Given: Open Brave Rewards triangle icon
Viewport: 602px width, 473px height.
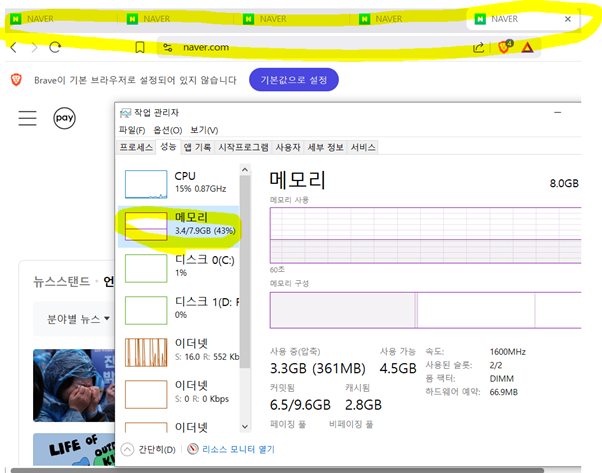Looking at the screenshot, I should pos(528,48).
